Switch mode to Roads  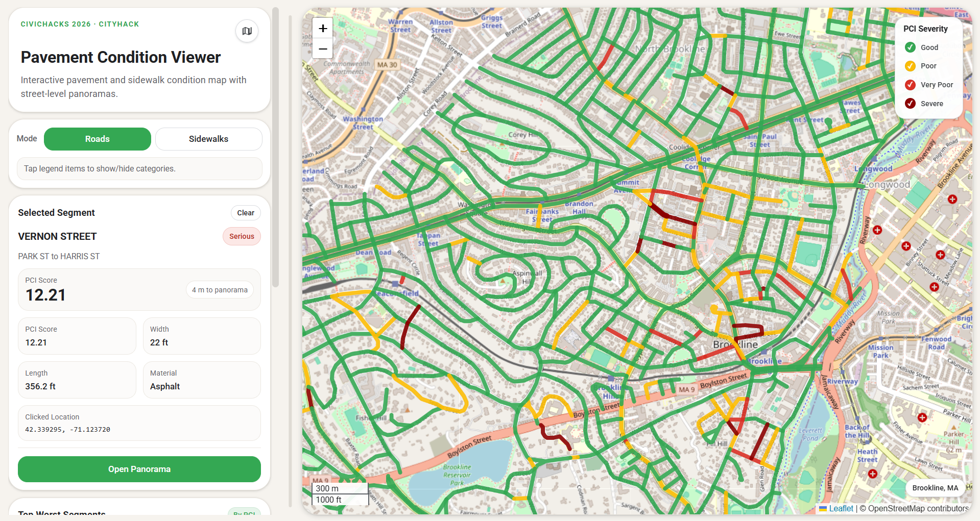[98, 139]
